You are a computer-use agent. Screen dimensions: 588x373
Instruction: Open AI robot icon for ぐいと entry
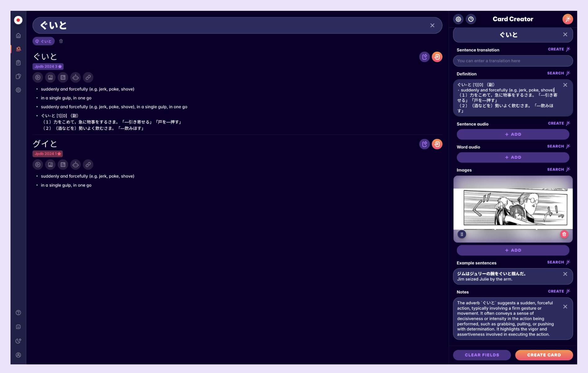76,77
